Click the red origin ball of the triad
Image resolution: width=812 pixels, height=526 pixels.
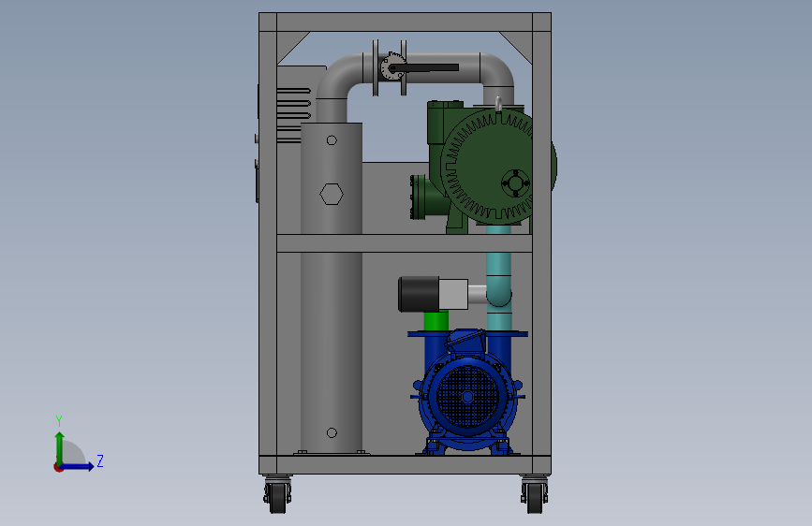click(58, 467)
